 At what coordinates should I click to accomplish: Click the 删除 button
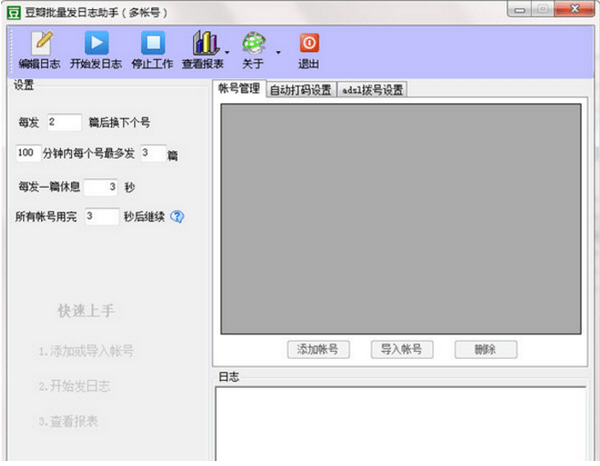486,349
